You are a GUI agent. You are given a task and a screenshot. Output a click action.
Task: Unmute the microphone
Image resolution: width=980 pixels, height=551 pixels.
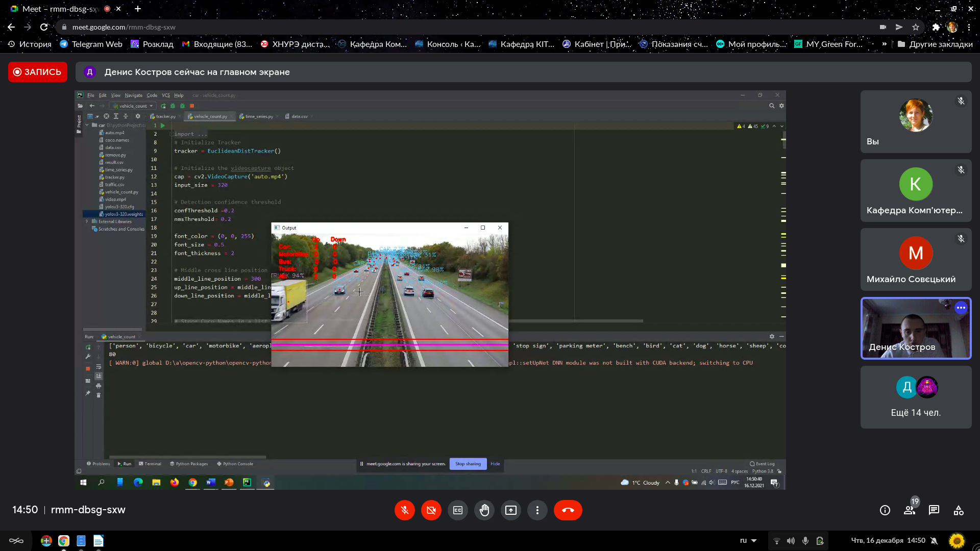coord(405,510)
